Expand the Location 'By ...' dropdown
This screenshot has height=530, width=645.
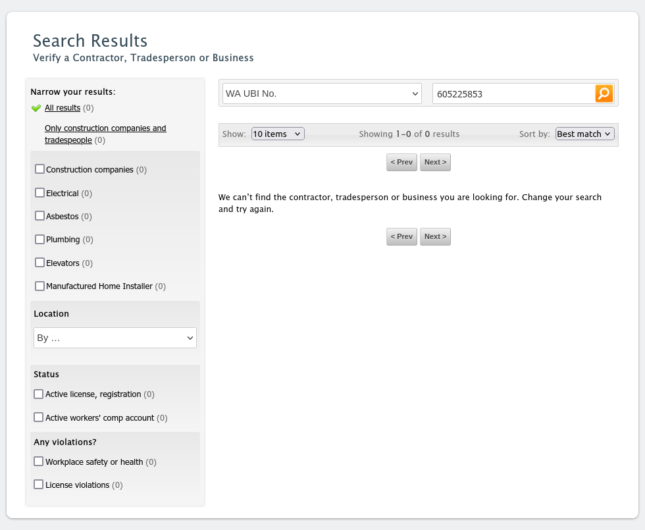click(114, 338)
